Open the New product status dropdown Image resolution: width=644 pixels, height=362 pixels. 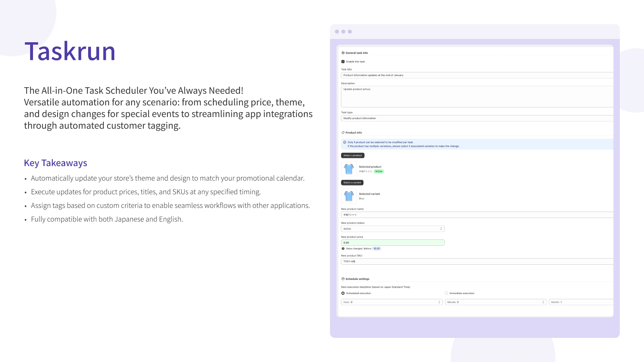point(393,229)
